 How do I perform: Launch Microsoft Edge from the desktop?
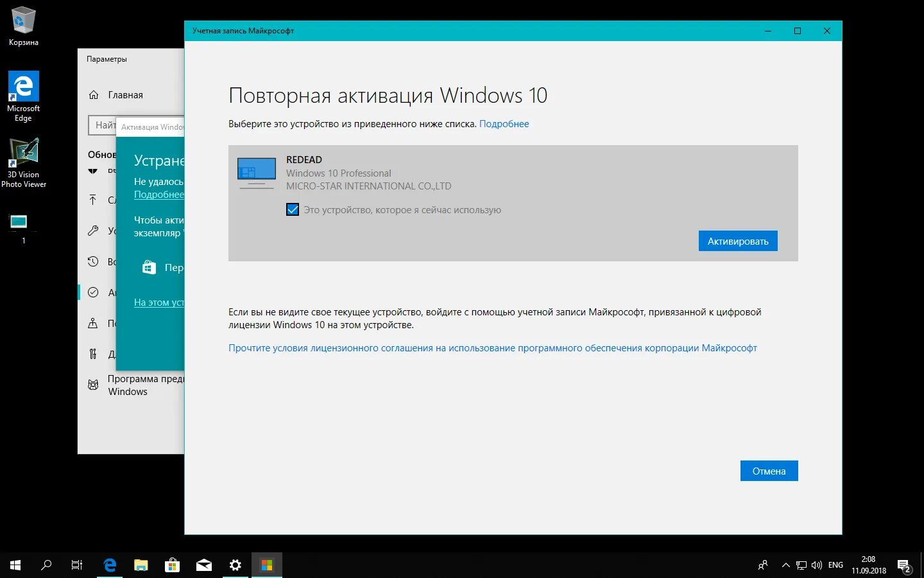pyautogui.click(x=23, y=85)
